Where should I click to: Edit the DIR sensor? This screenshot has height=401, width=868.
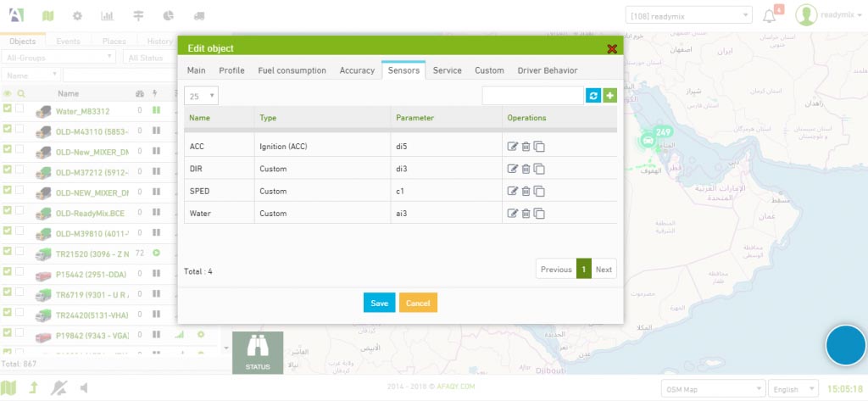click(513, 169)
